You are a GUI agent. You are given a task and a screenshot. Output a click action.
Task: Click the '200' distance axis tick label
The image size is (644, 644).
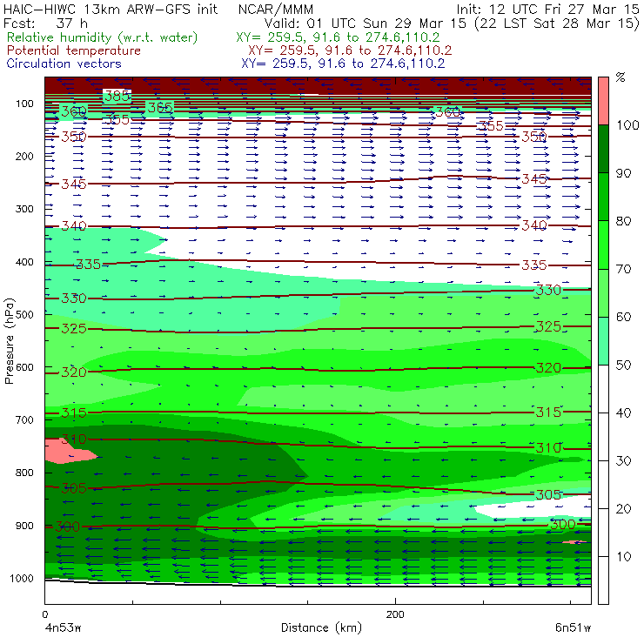click(x=395, y=614)
